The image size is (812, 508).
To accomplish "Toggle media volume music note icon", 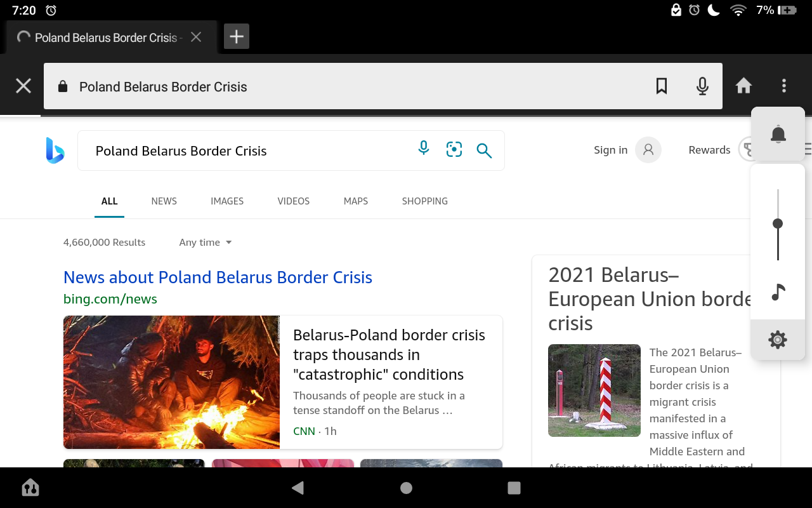I will tap(778, 293).
